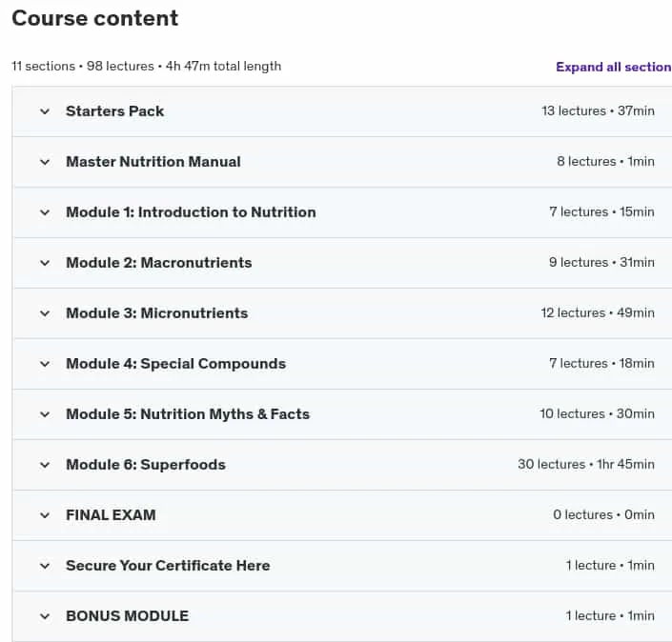The height and width of the screenshot is (642, 672).
Task: Expand Module 2 Macronutrients chevron
Action: click(x=45, y=264)
